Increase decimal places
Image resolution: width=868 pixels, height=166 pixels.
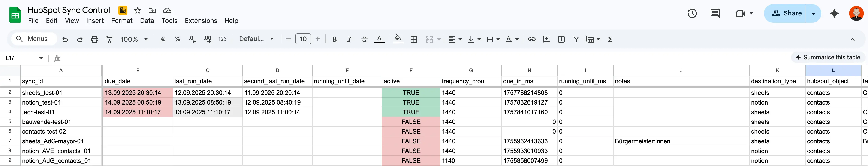(x=207, y=39)
